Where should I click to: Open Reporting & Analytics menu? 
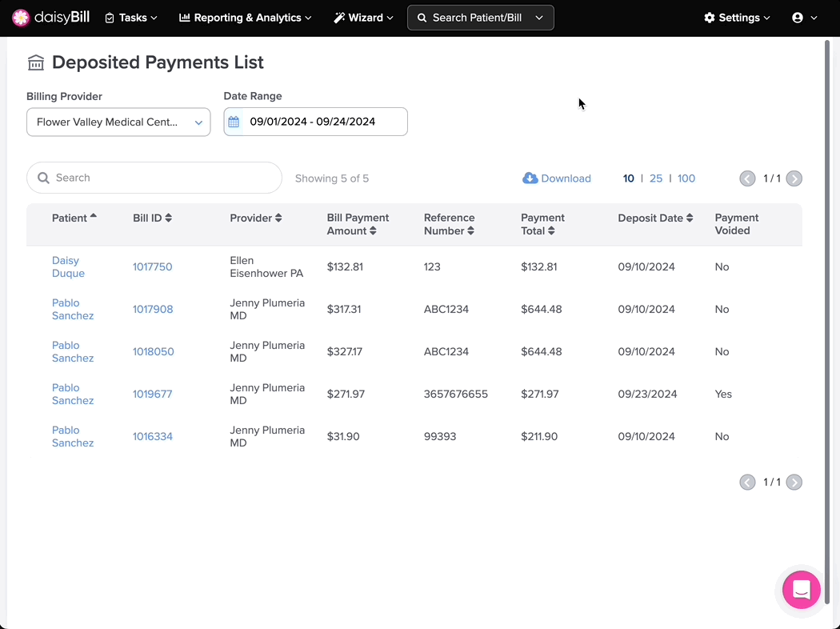[246, 18]
